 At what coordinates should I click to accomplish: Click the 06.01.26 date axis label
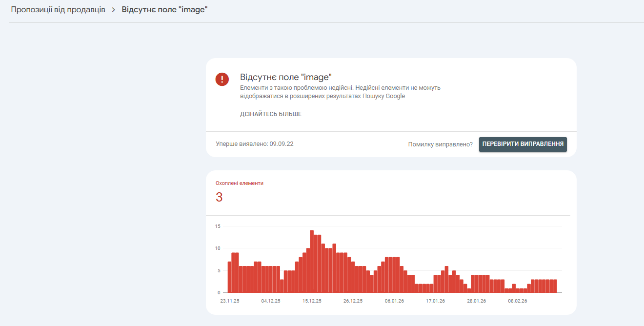(x=394, y=301)
